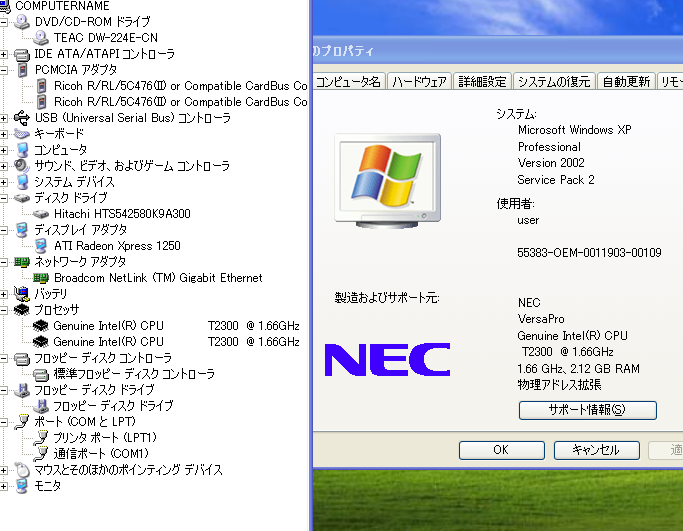Select the first Ricoh R/RL/5C476(II) CardBus entry
Screen dimensions: 683x531
click(181, 86)
